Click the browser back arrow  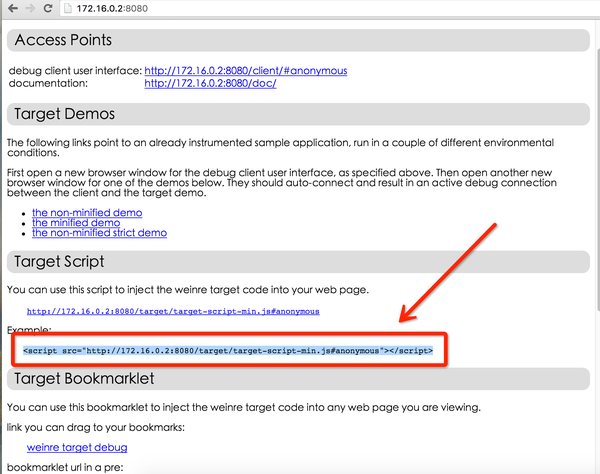tap(13, 8)
